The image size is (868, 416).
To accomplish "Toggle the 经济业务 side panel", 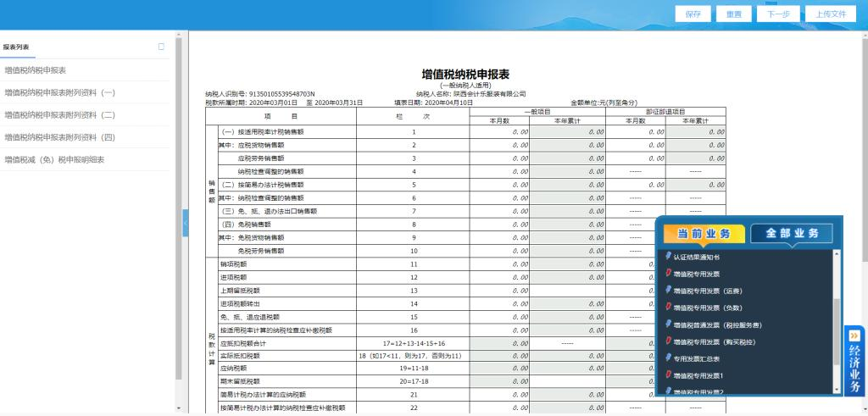I will [x=854, y=361].
